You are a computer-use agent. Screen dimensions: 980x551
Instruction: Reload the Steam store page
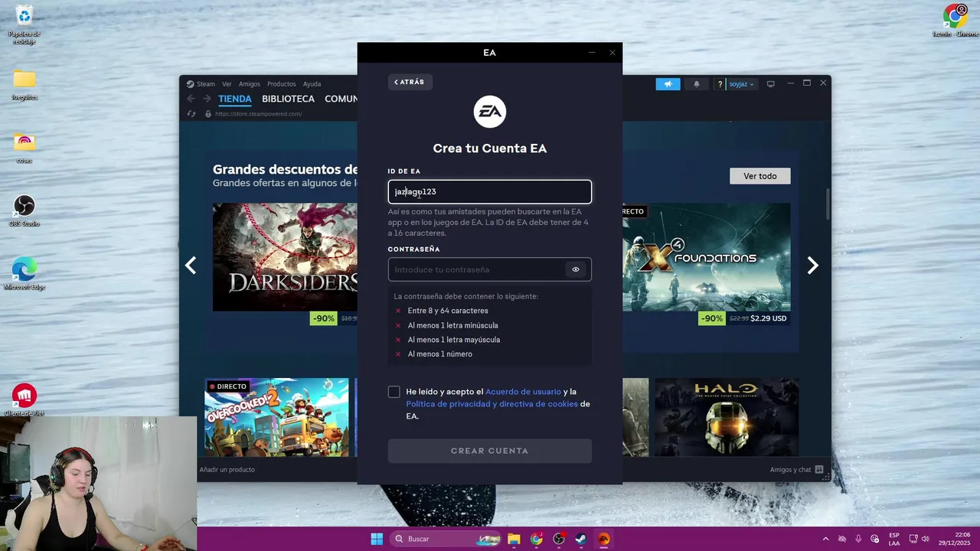click(x=191, y=114)
